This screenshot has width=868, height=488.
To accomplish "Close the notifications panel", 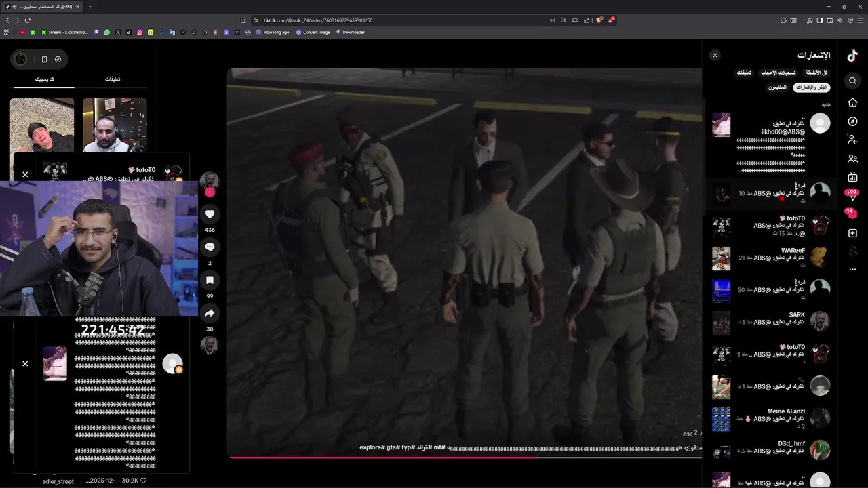I will pyautogui.click(x=715, y=56).
